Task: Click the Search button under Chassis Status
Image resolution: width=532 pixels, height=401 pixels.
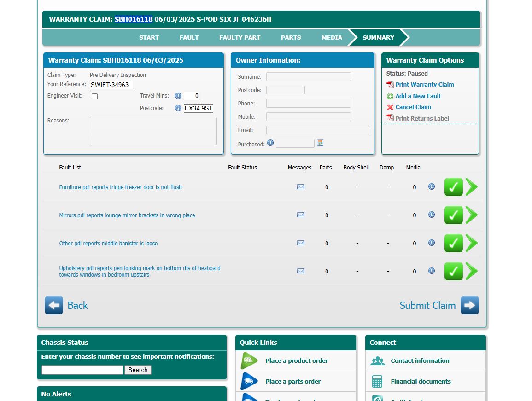Action: click(x=138, y=370)
